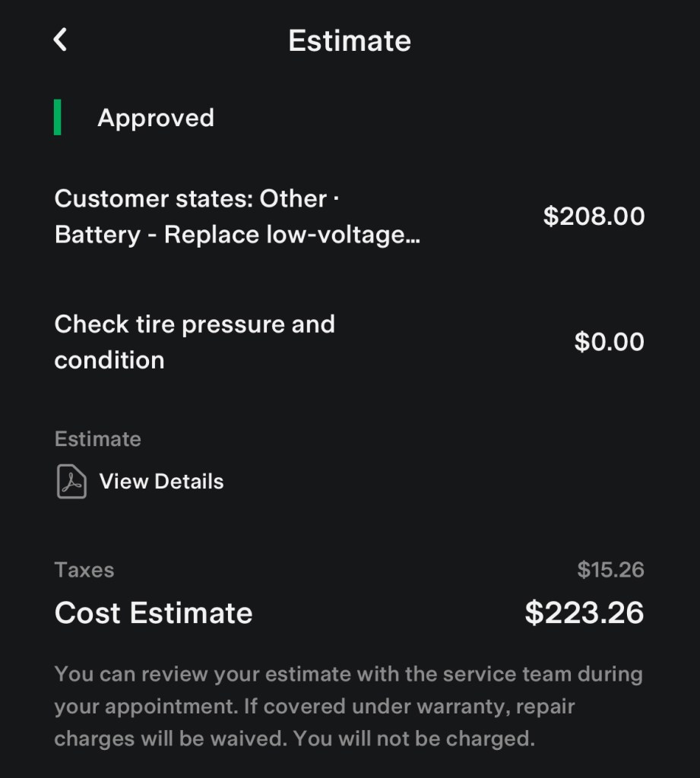Select the Approved status label
Screen dimensions: 700x778
pyautogui.click(x=156, y=119)
